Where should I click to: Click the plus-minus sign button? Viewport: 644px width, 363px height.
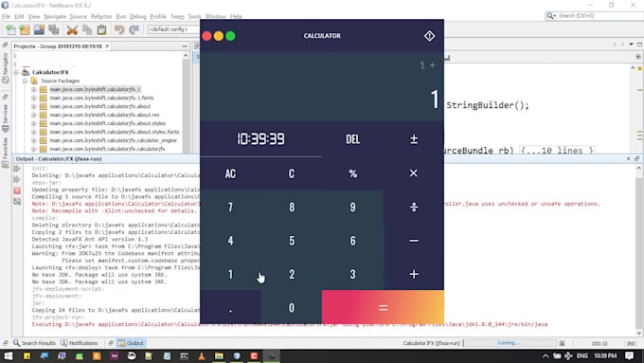(414, 139)
